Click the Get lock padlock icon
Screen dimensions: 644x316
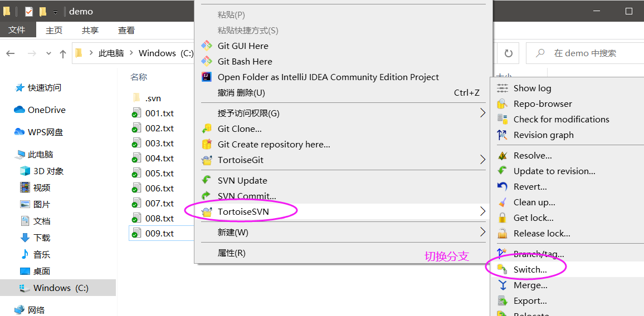[502, 218]
